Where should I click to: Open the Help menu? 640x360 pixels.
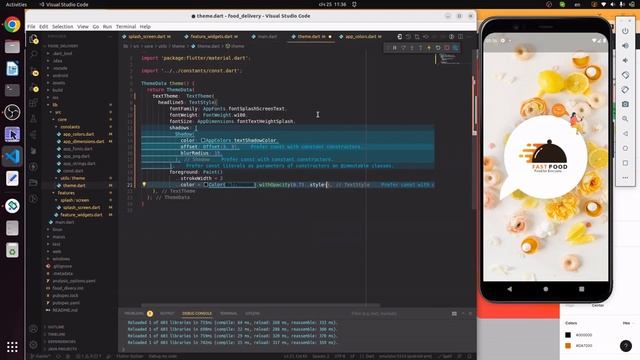pyautogui.click(x=145, y=27)
